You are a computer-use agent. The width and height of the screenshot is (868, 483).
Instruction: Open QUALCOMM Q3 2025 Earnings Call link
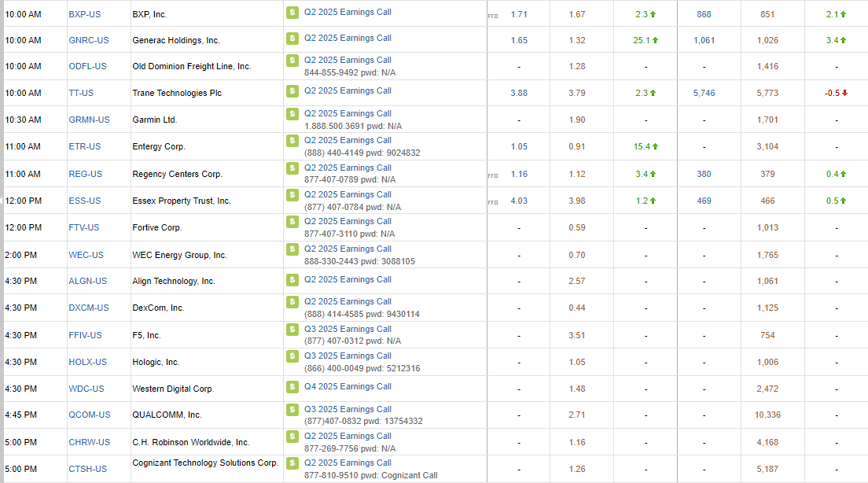click(348, 409)
